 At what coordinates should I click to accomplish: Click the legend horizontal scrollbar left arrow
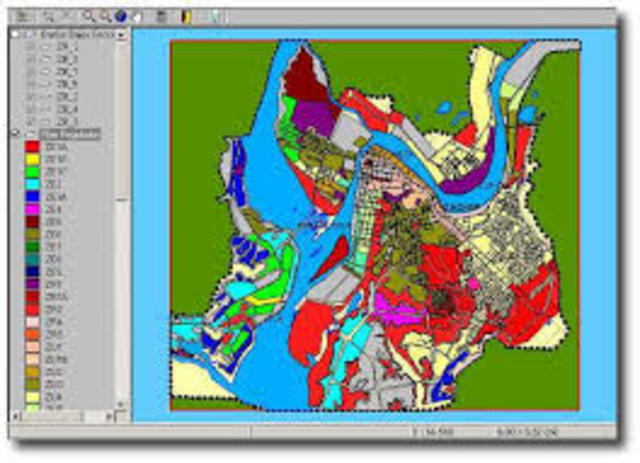click(x=16, y=416)
